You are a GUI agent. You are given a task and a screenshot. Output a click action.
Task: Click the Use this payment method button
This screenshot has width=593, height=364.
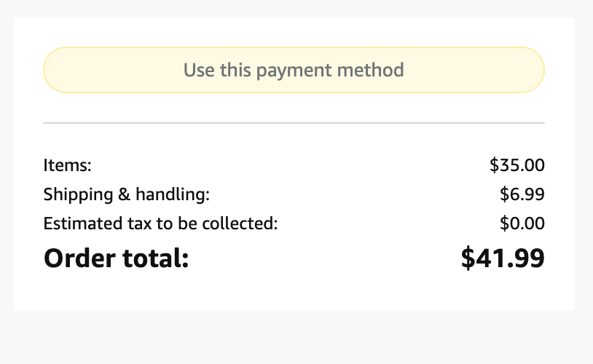tap(294, 70)
